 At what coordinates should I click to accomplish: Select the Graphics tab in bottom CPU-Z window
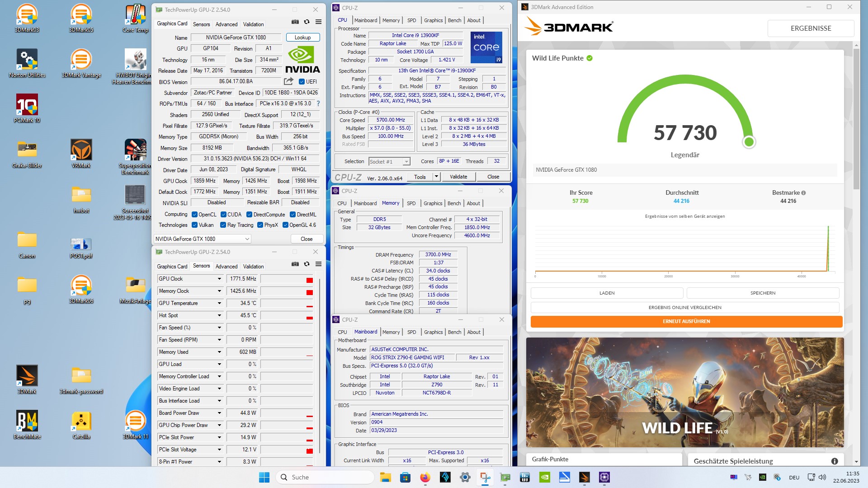click(x=433, y=332)
